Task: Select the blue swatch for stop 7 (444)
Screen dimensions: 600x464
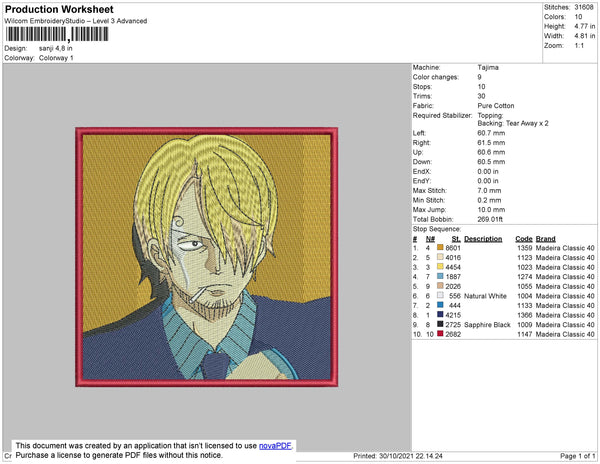Action: click(440, 305)
